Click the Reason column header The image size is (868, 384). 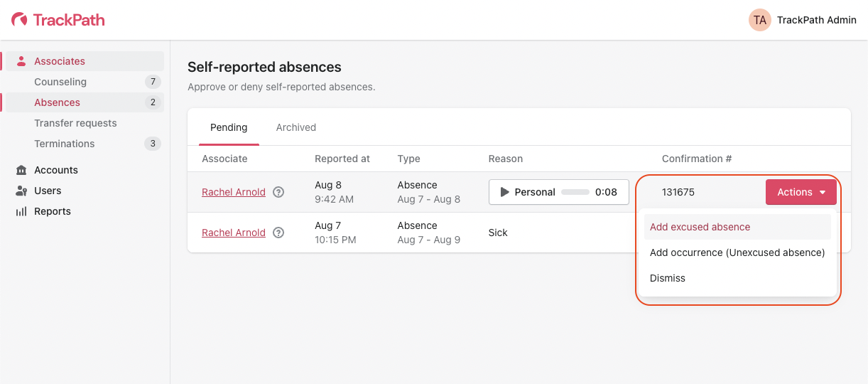point(506,159)
